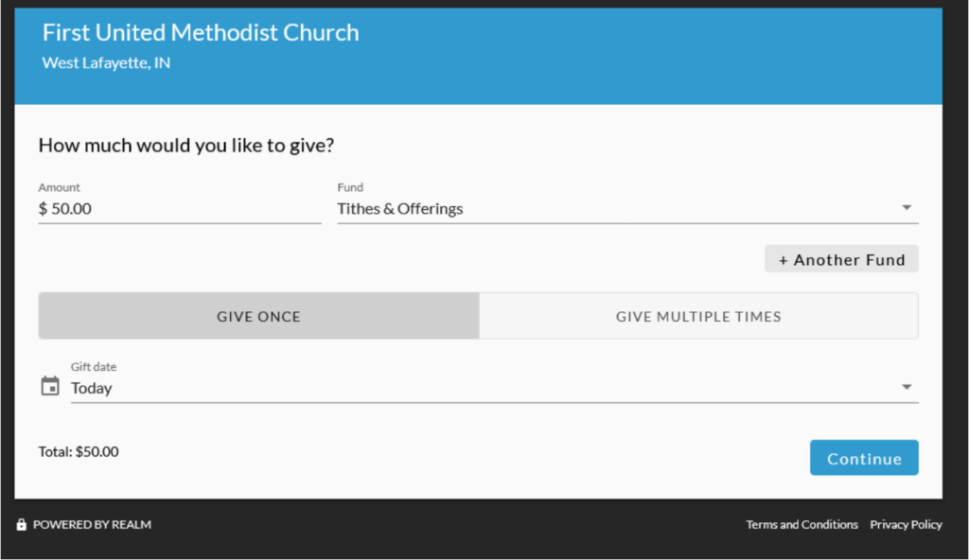Viewport: 969px width, 560px height.
Task: Open the Terms and Conditions link
Action: [802, 524]
